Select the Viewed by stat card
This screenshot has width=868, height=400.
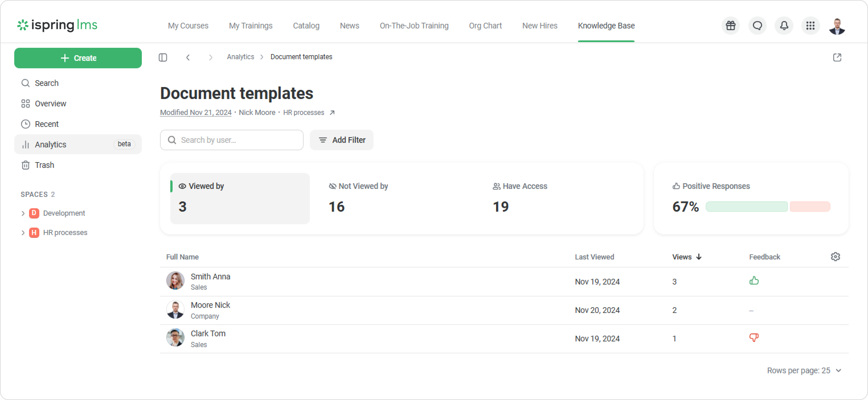click(239, 198)
